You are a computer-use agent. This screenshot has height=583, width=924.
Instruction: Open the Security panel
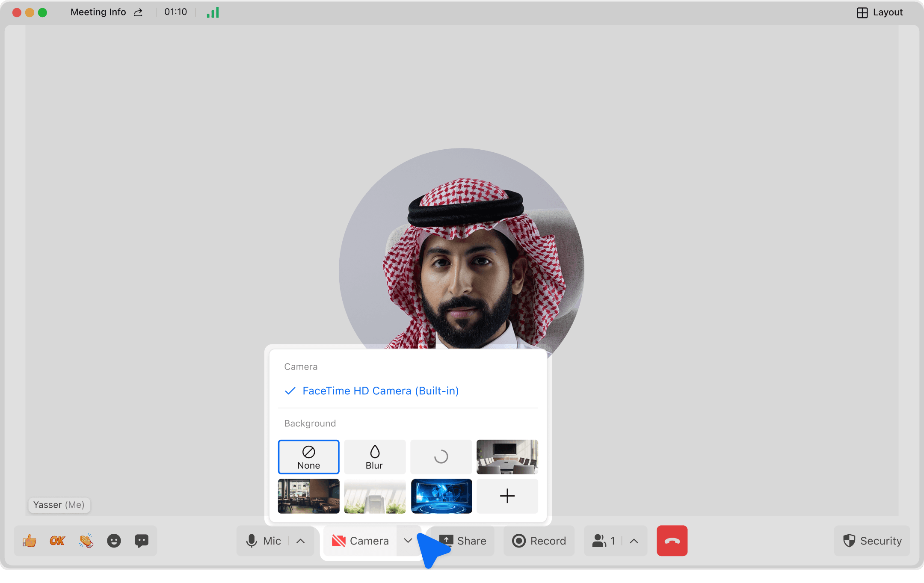point(872,541)
